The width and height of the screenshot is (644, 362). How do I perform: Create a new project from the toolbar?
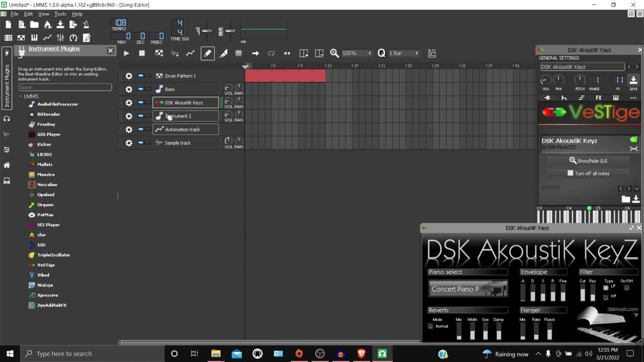click(8, 25)
